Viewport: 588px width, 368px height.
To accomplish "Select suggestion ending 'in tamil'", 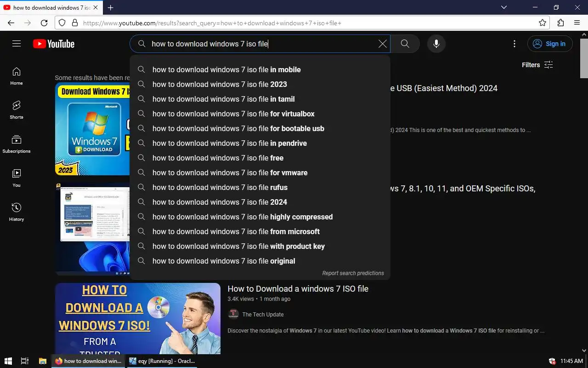I will (x=260, y=99).
